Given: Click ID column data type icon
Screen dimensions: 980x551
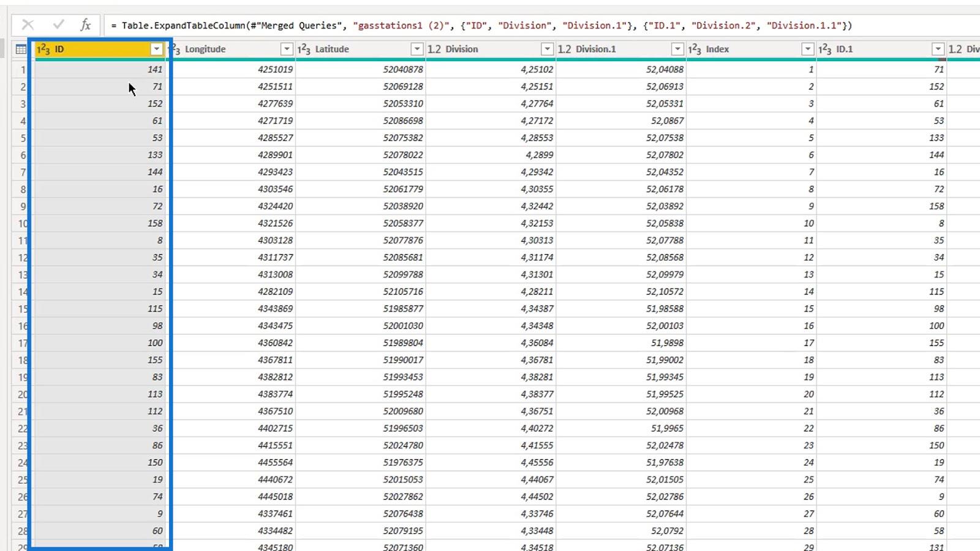Looking at the screenshot, I should tap(43, 49).
